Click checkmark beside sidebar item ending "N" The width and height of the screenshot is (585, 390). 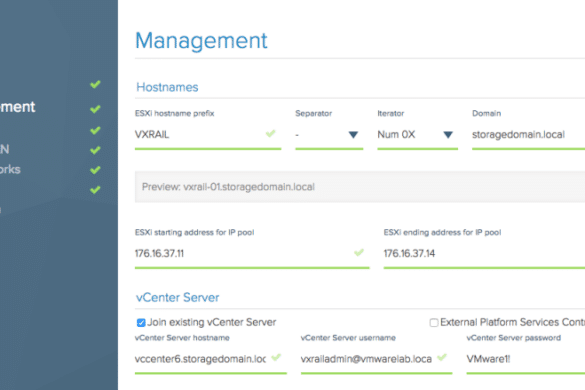[95, 150]
